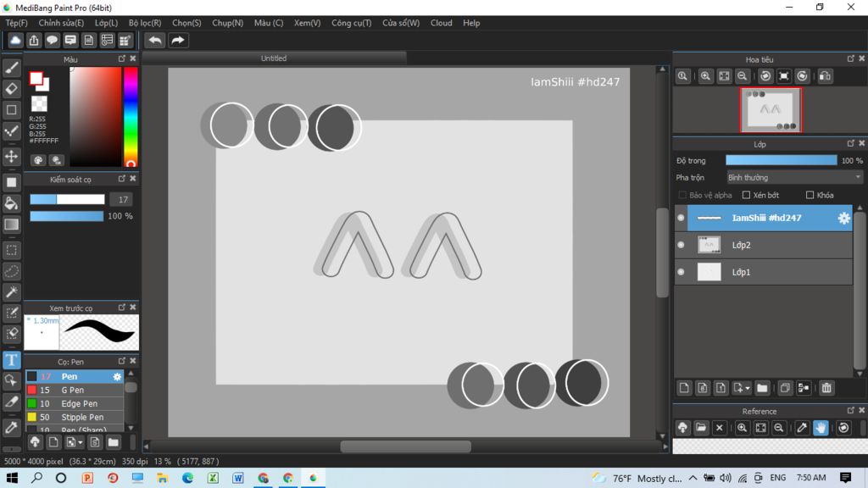868x488 pixels.
Task: Open Excel from the taskbar
Action: 213,478
